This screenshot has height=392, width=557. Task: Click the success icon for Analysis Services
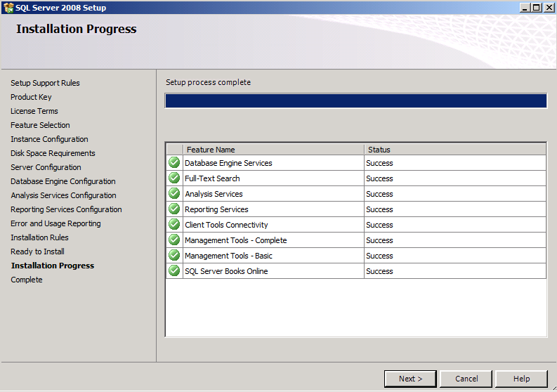(x=174, y=193)
